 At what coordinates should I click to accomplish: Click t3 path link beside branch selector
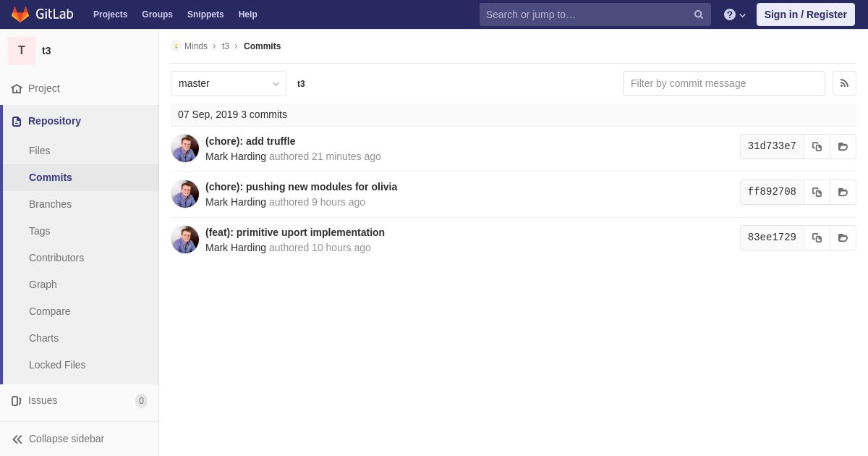301,84
